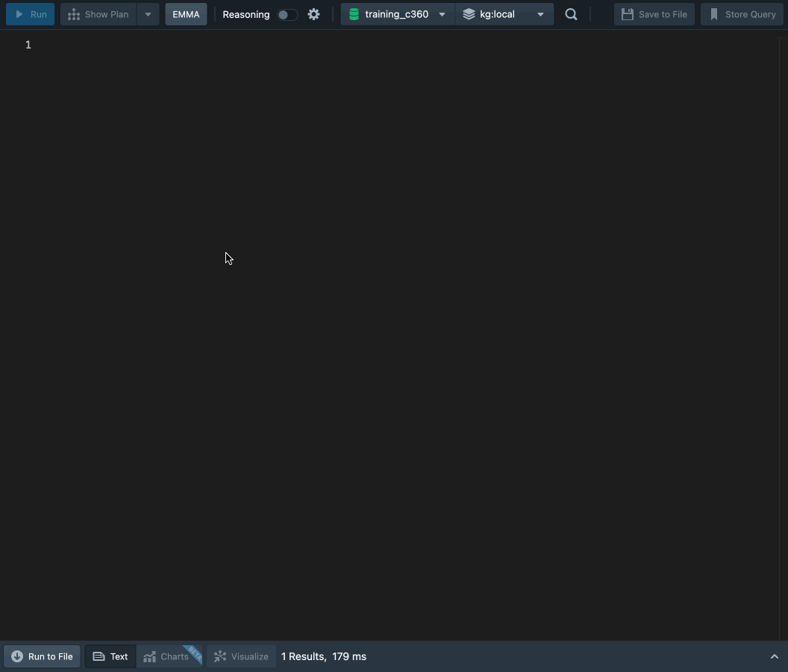
Task: Expand the Show Plan dropdown arrow
Action: [148, 14]
